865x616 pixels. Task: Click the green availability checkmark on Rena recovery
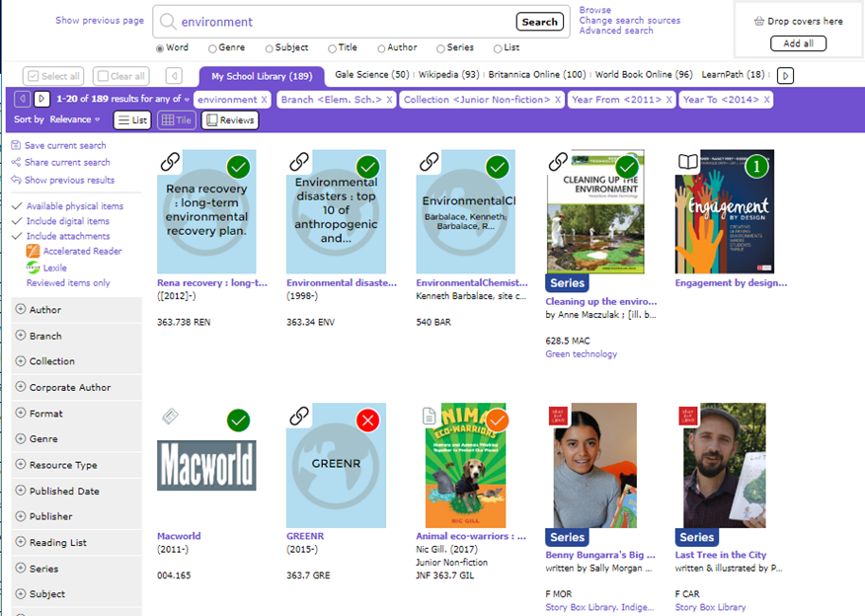238,167
